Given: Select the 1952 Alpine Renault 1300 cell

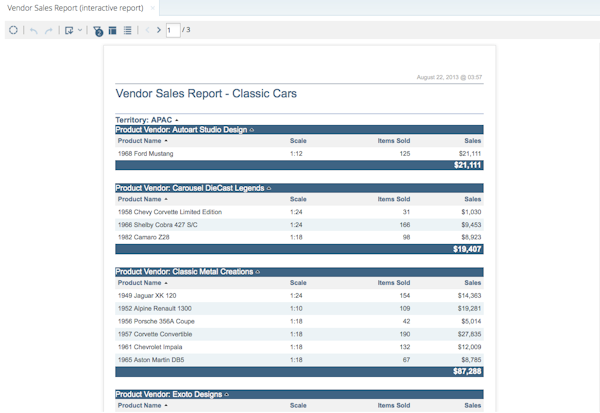Looking at the screenshot, I should [155, 309].
